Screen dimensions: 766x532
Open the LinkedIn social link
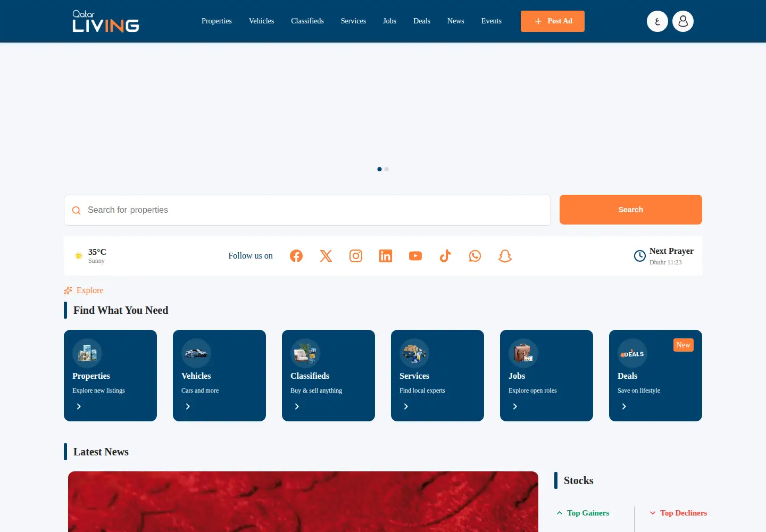[x=386, y=256]
